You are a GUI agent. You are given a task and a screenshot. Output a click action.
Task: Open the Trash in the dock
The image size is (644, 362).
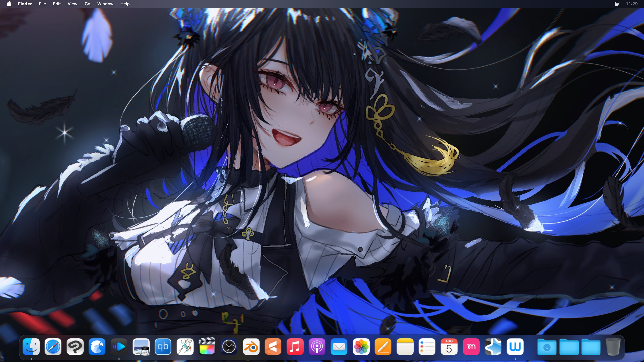pyautogui.click(x=613, y=347)
